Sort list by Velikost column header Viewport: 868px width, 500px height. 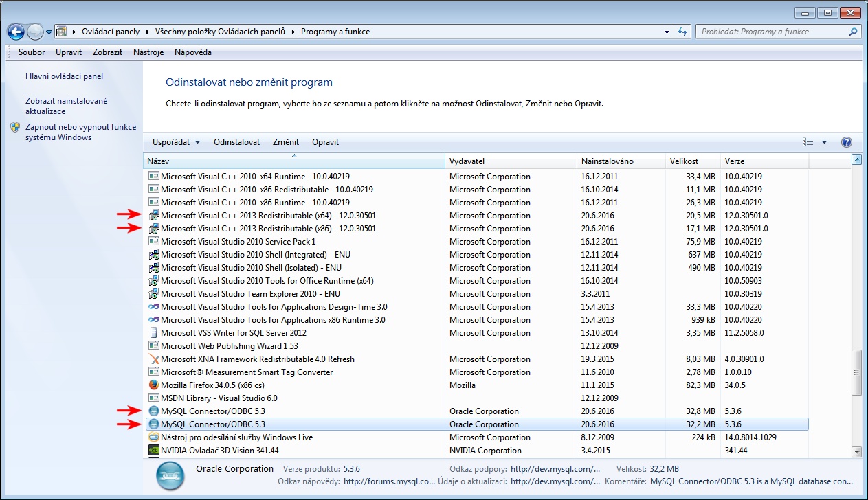pyautogui.click(x=693, y=161)
